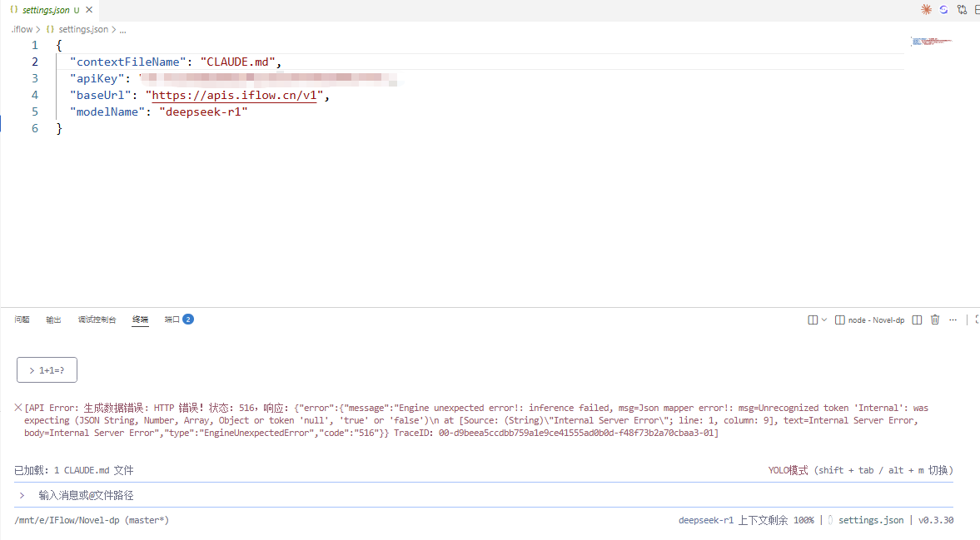The width and height of the screenshot is (980, 540).
Task: Kill terminal with the trash can icon
Action: [x=935, y=320]
